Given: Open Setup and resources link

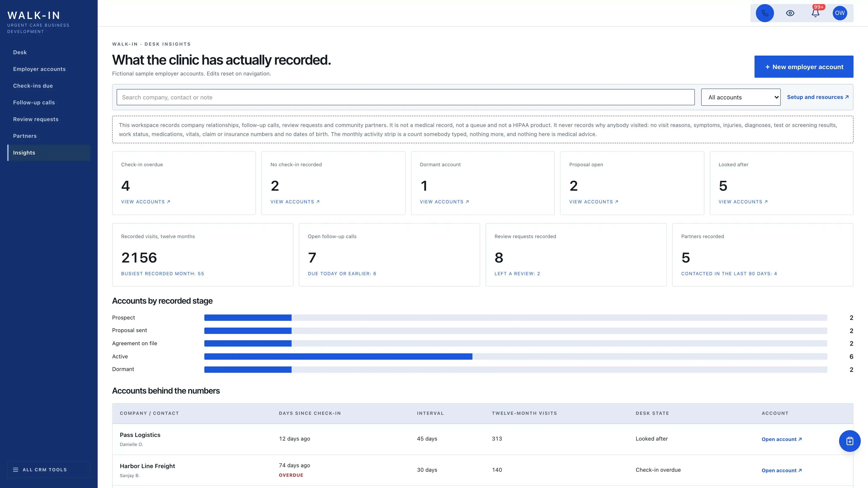Looking at the screenshot, I should 818,97.
